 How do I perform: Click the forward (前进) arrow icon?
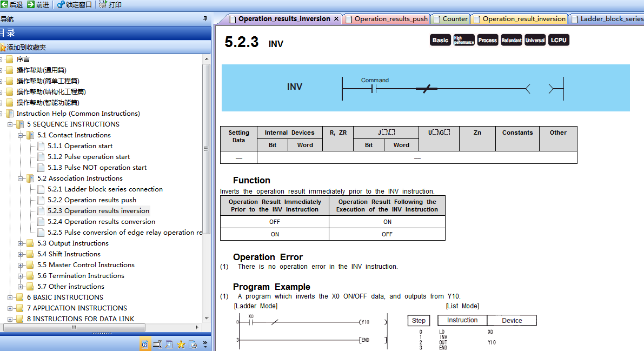tap(31, 4)
